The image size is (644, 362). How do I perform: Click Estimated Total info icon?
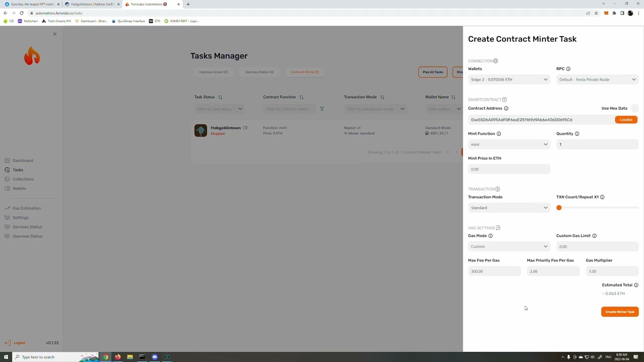click(x=636, y=285)
